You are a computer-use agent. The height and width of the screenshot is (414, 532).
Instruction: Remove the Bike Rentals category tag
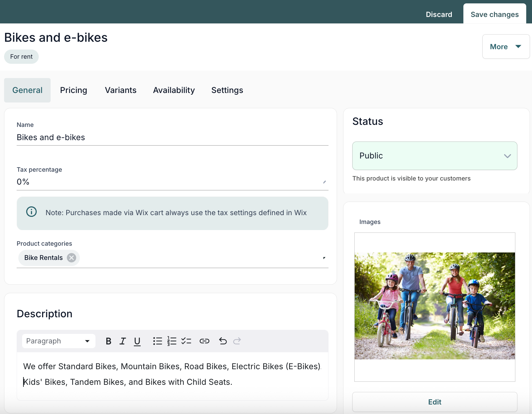coord(71,258)
